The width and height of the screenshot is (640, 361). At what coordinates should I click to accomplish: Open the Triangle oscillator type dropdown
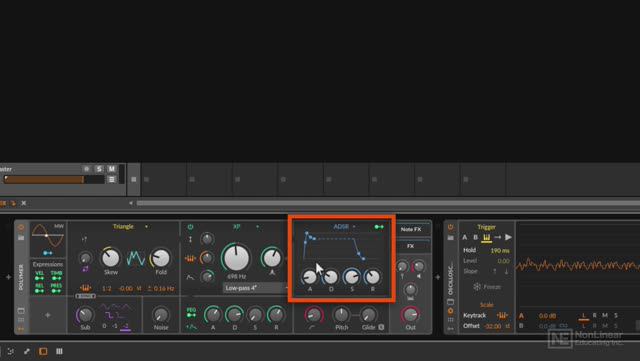[x=130, y=226]
